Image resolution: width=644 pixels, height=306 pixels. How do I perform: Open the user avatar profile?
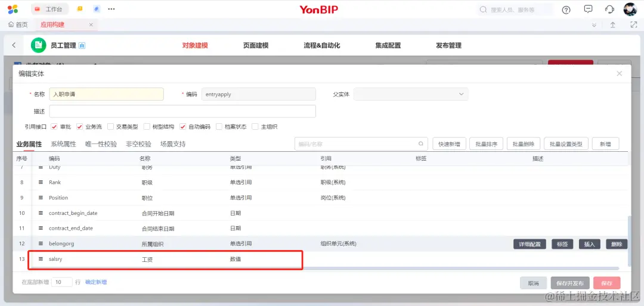(x=630, y=9)
